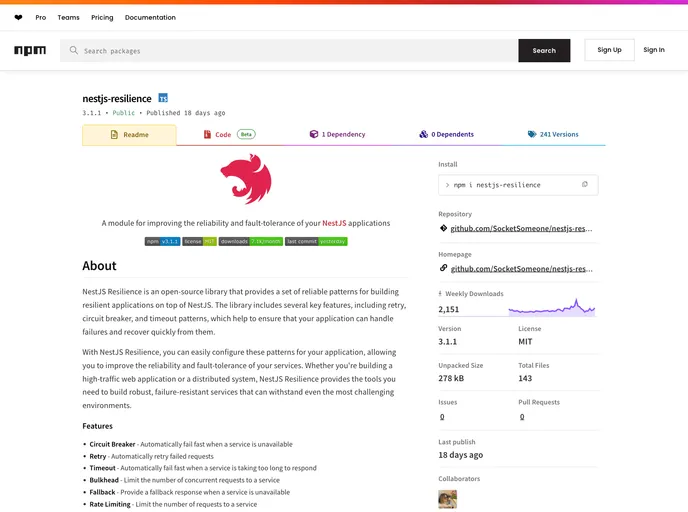Click the About heading
The height and width of the screenshot is (512, 688).
pyautogui.click(x=99, y=266)
